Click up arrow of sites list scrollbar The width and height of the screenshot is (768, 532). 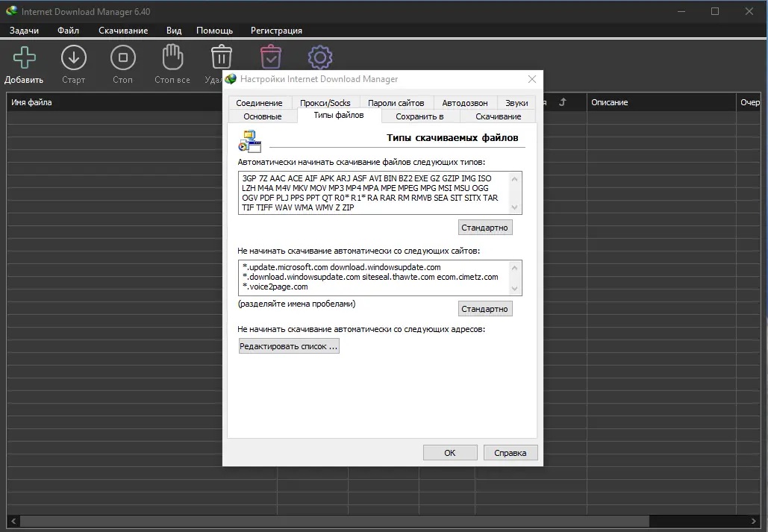click(x=514, y=267)
